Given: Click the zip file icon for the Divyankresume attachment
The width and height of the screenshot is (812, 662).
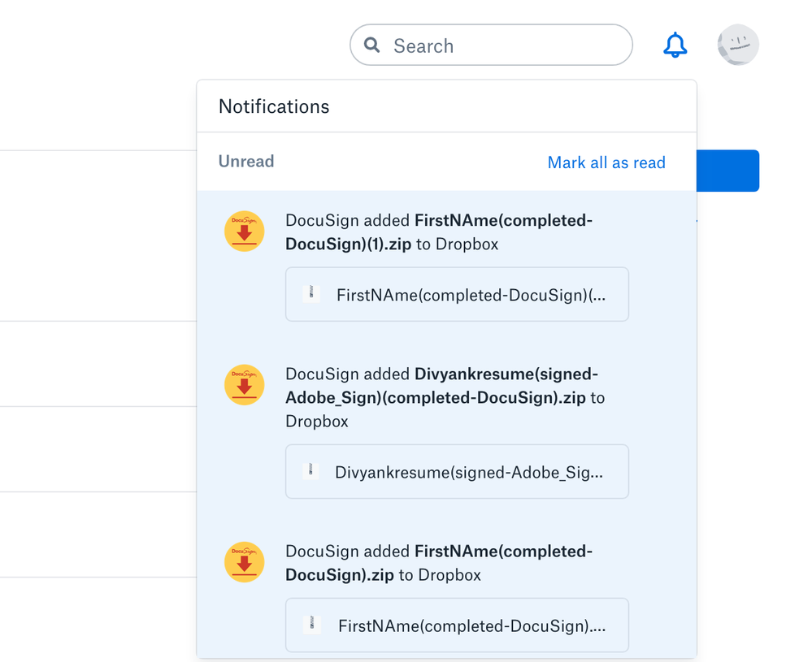Looking at the screenshot, I should 310,471.
